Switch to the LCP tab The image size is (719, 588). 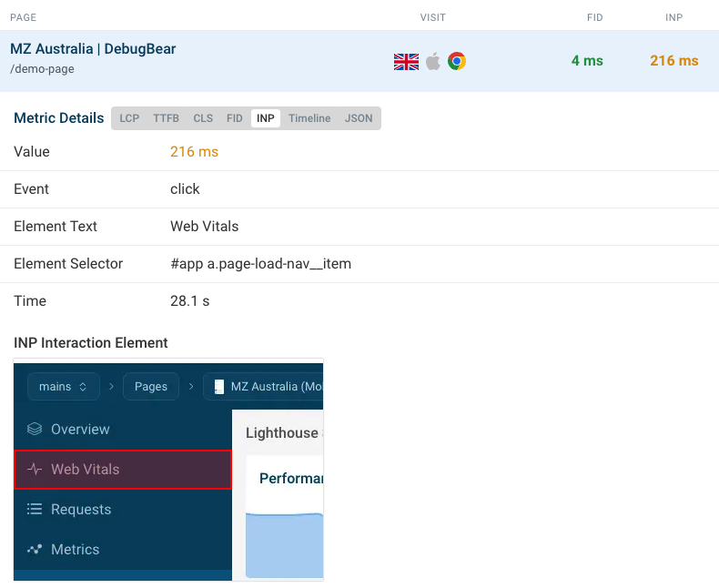click(129, 118)
